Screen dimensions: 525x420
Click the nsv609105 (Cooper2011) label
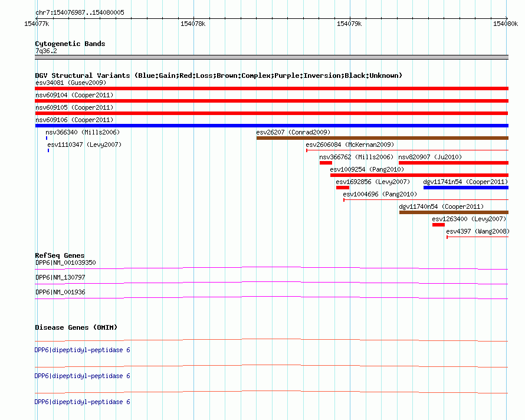(74, 107)
